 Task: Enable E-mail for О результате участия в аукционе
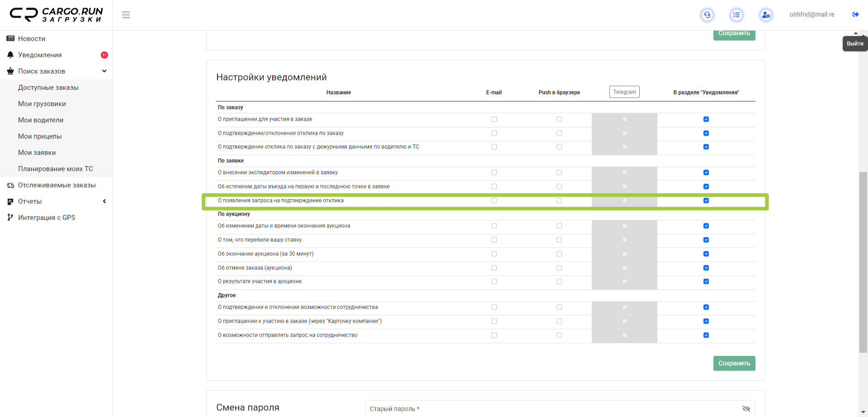tap(494, 281)
